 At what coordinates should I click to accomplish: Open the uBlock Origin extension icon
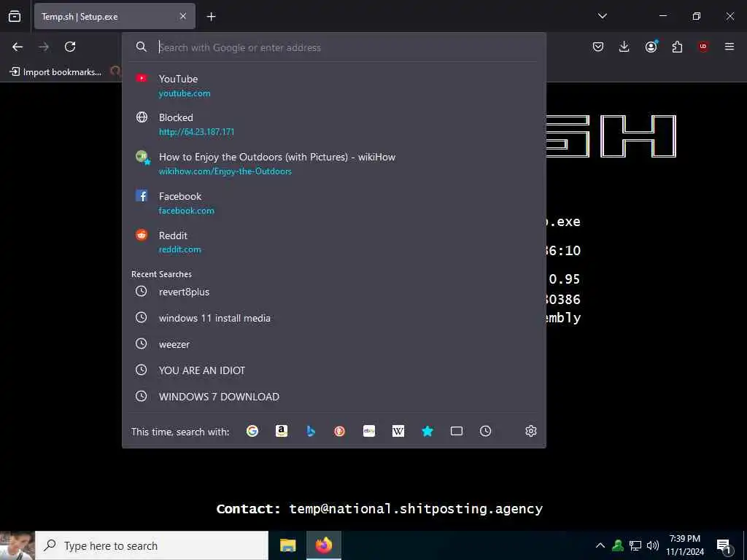[703, 47]
